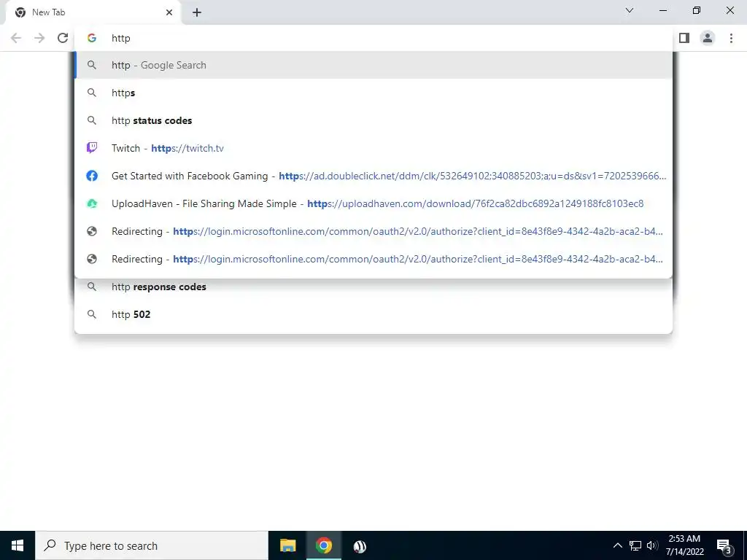Click the search icon beside 'http 502'

(x=92, y=314)
